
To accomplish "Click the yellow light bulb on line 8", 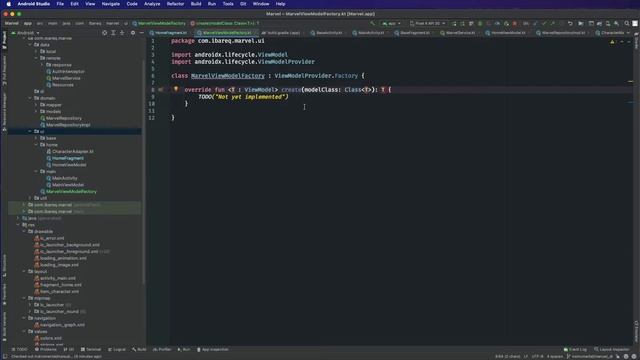I will tap(176, 89).
